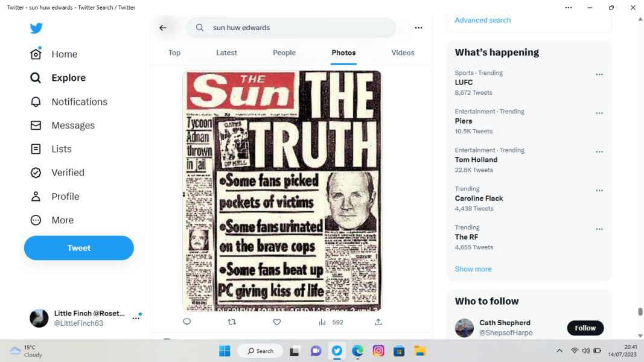The width and height of the screenshot is (644, 362).
Task: Open Teams Chat on the taskbar
Action: point(316,351)
